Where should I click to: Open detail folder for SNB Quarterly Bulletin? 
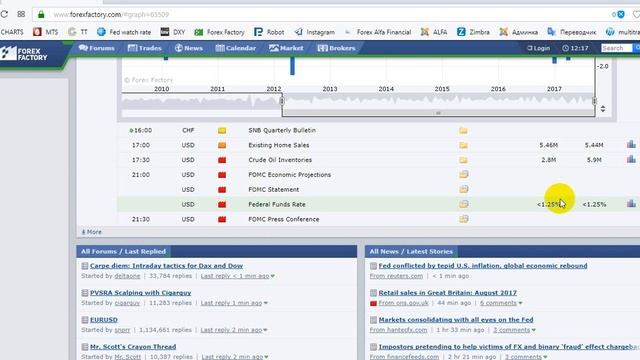463,131
